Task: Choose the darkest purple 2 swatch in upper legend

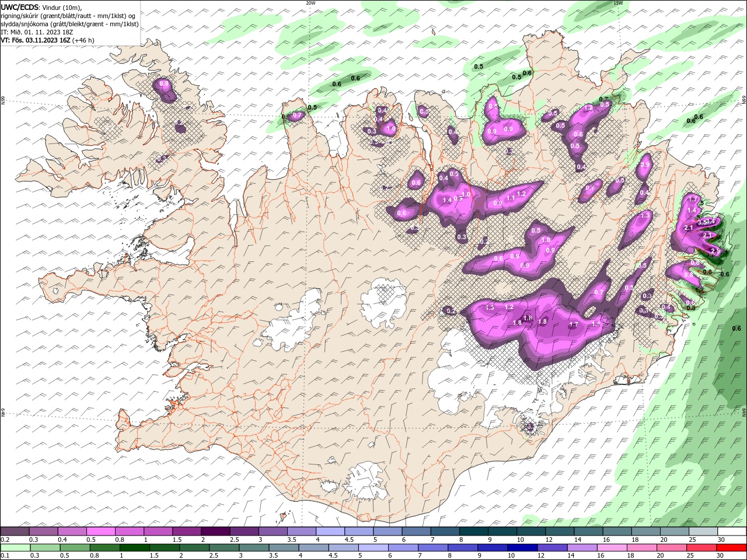Action: coord(215,531)
